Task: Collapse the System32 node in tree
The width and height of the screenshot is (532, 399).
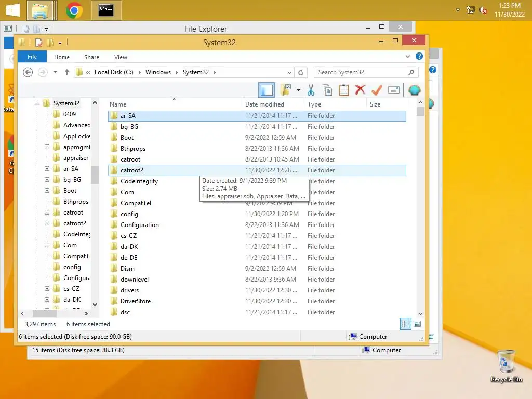Action: pyautogui.click(x=37, y=103)
